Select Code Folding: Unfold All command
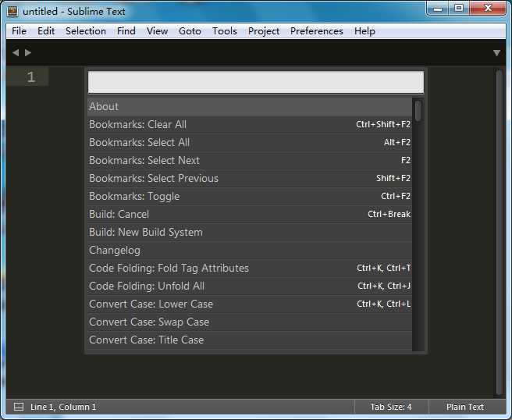The image size is (512, 420). pos(250,286)
